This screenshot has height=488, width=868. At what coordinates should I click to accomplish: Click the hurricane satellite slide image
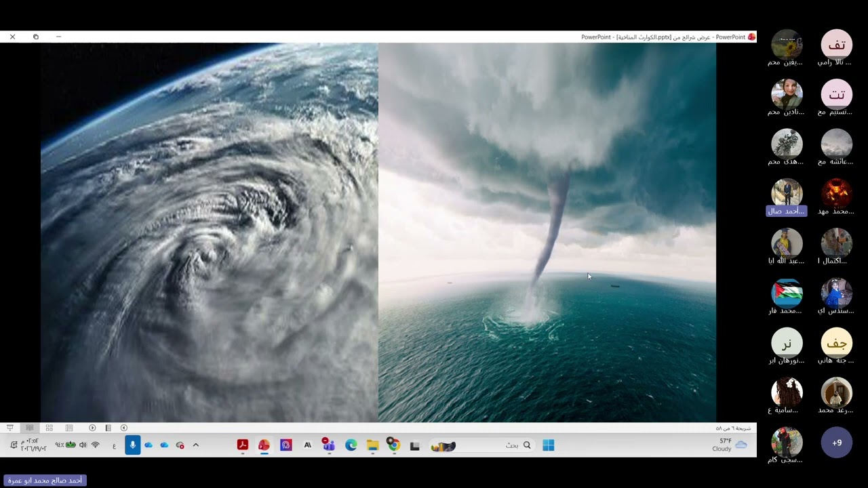[210, 232]
